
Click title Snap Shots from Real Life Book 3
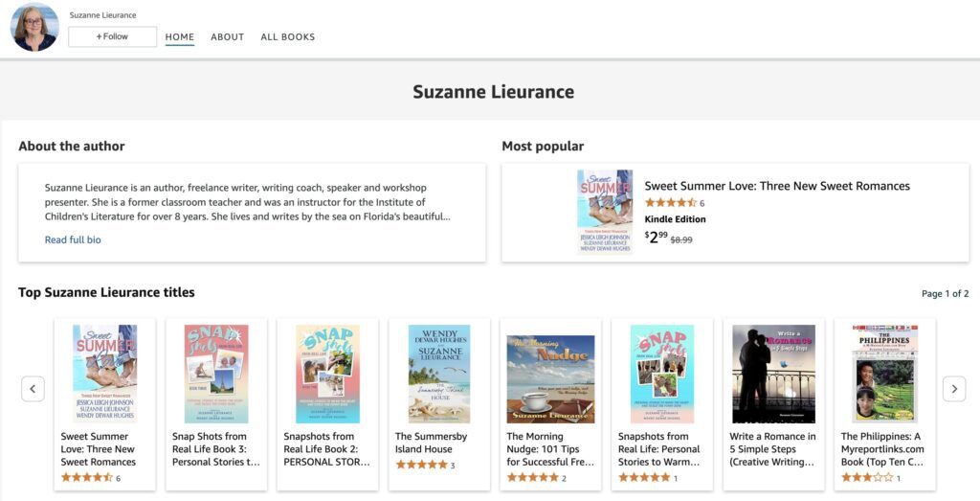[216, 449]
